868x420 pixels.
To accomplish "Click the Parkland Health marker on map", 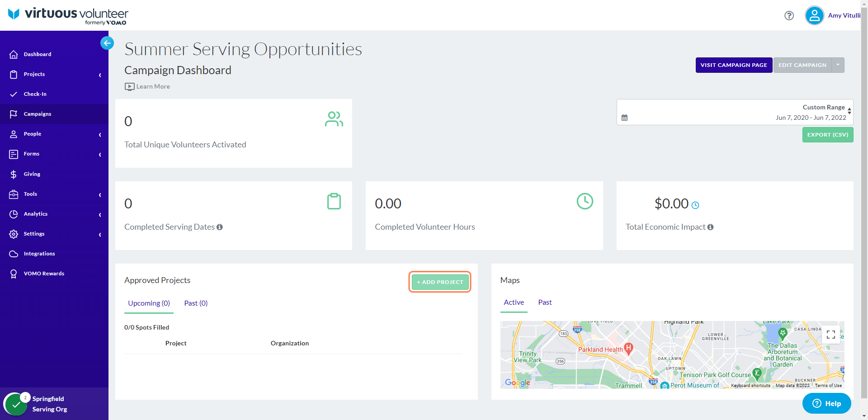I will tap(628, 348).
